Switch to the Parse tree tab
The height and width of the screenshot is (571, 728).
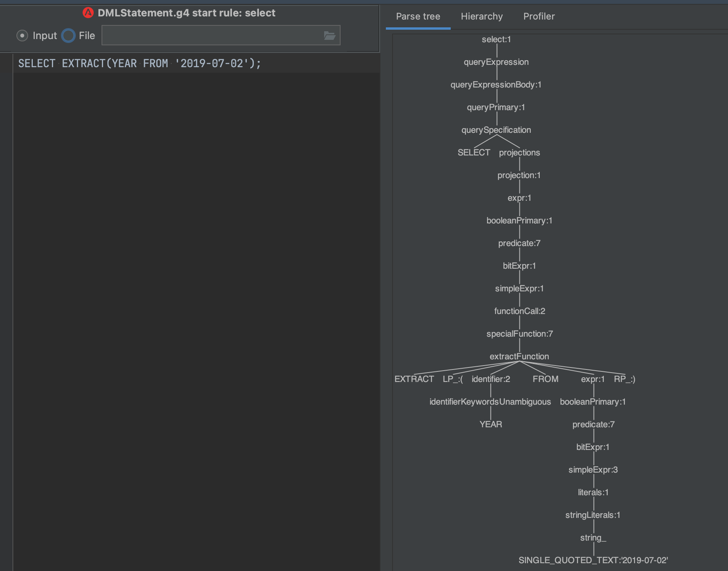[x=418, y=16]
